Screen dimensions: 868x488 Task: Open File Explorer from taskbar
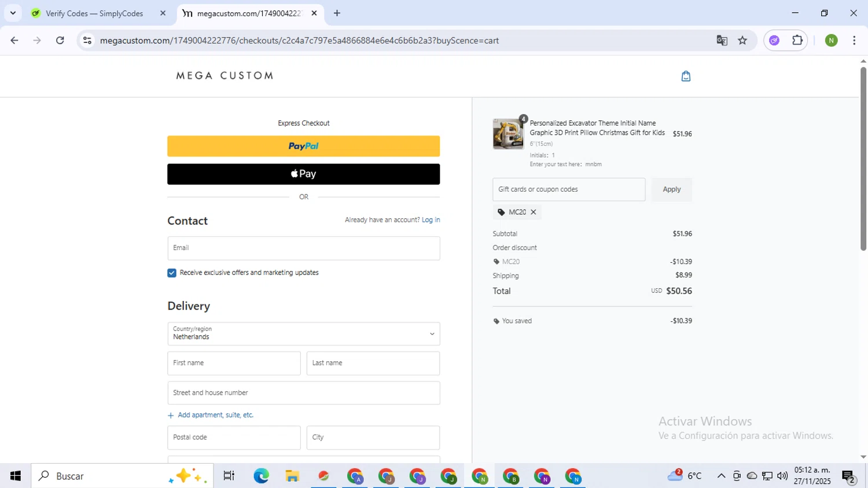tap(292, 476)
